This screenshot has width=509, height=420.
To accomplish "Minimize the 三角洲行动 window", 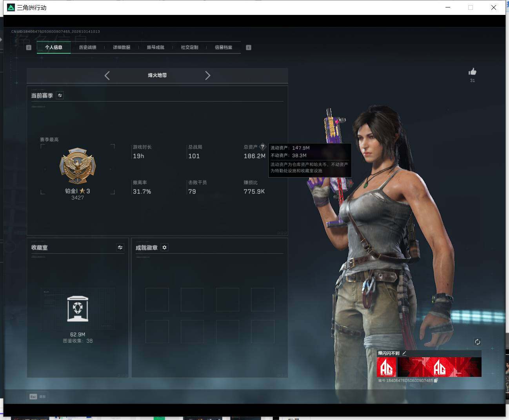I will point(448,7).
